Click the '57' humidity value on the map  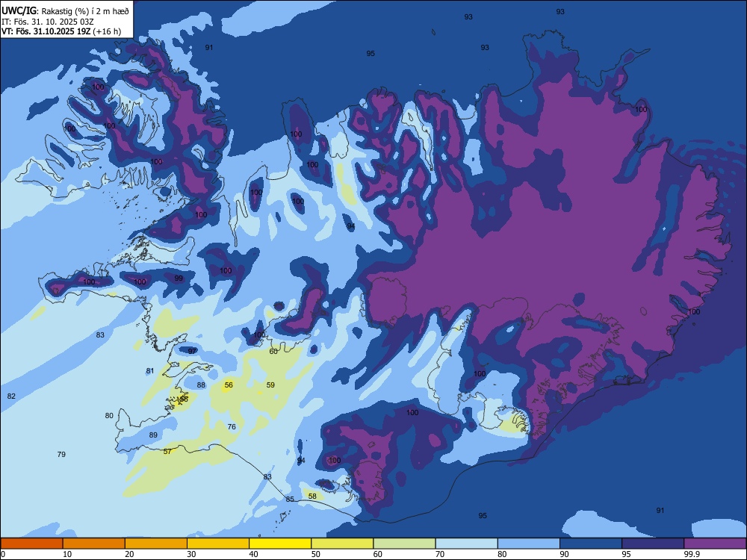[x=167, y=452]
